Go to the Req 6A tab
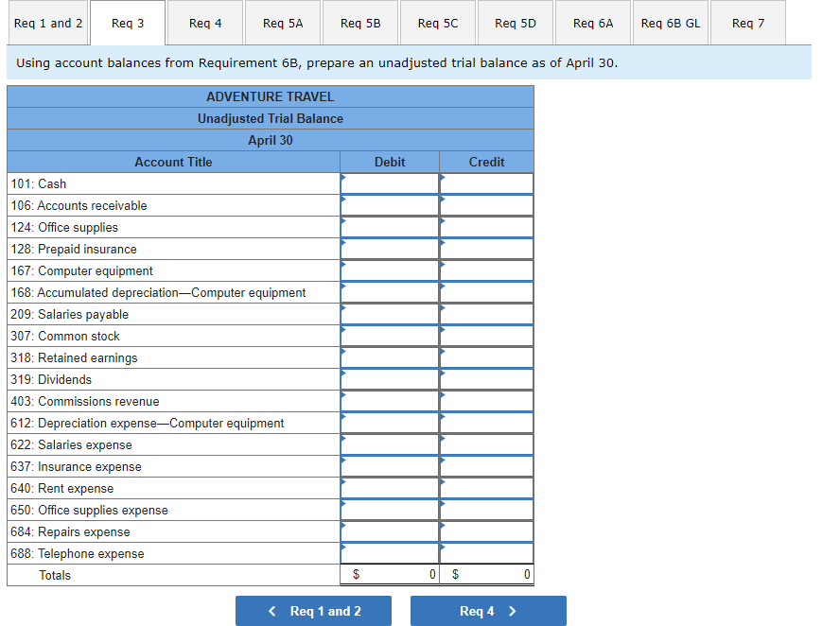 593,23
